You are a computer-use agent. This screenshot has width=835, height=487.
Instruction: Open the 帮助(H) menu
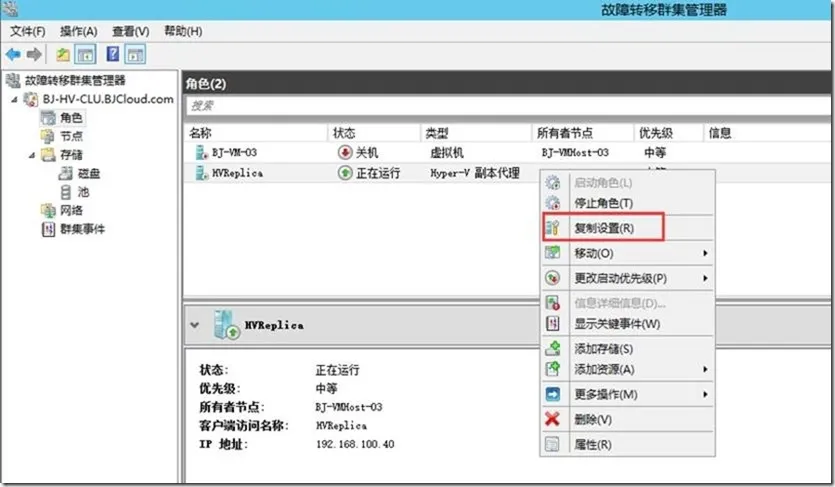coord(183,31)
